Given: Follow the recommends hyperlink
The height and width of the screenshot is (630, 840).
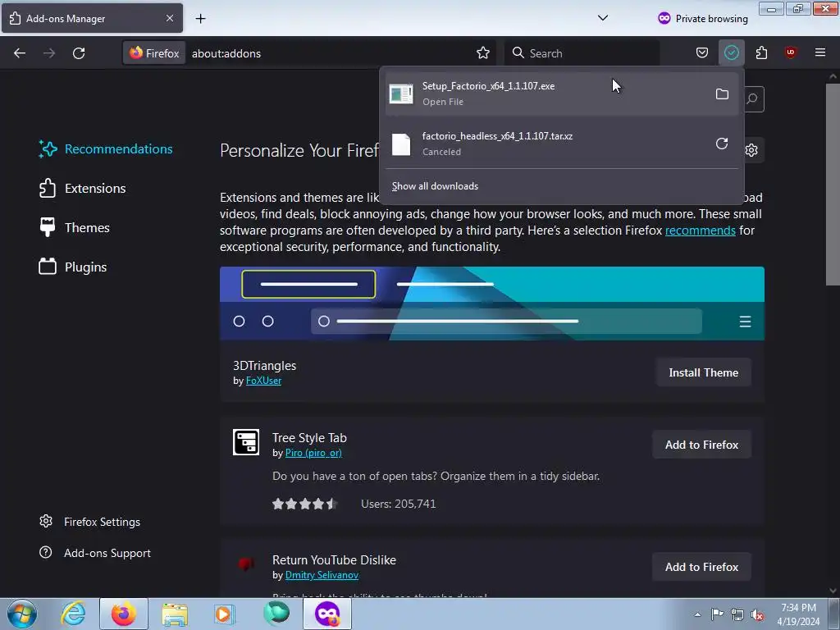Looking at the screenshot, I should pos(701,231).
